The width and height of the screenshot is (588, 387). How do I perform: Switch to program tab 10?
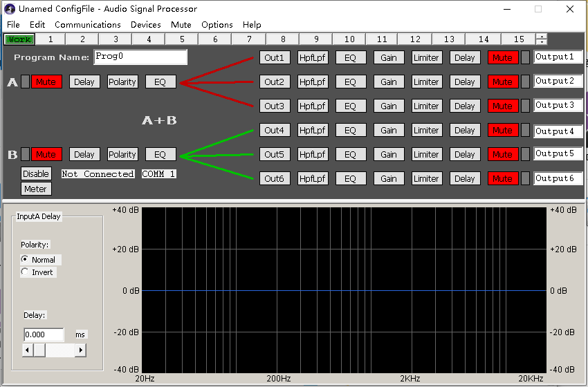[x=349, y=39]
